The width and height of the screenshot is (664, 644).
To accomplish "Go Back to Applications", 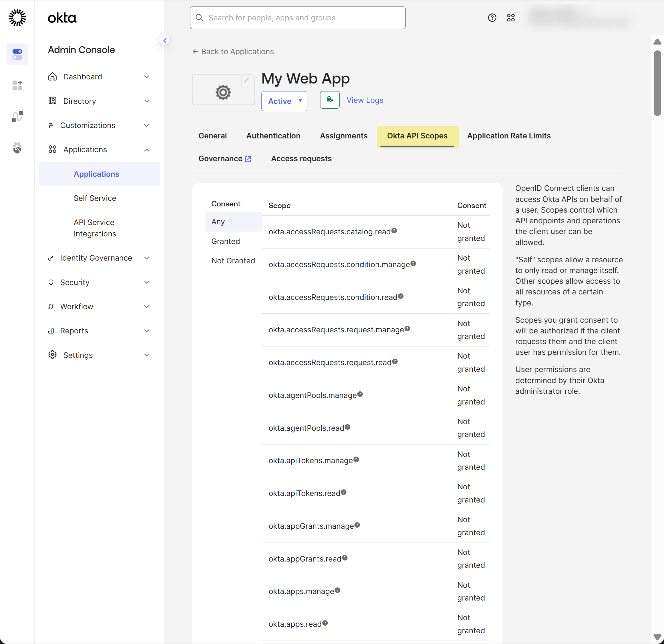I will [233, 51].
